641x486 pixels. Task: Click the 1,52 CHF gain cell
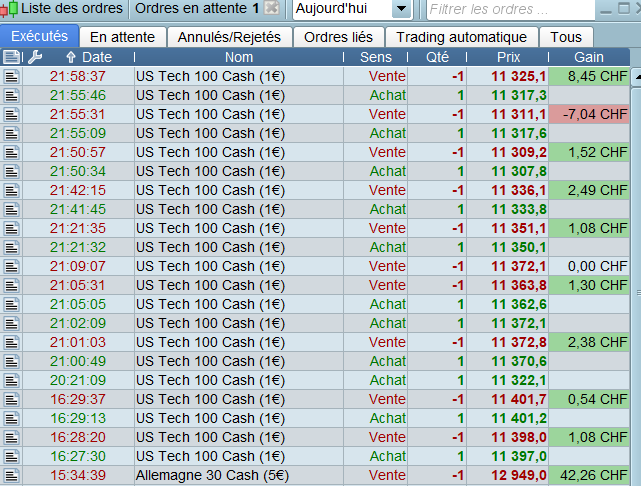[589, 152]
